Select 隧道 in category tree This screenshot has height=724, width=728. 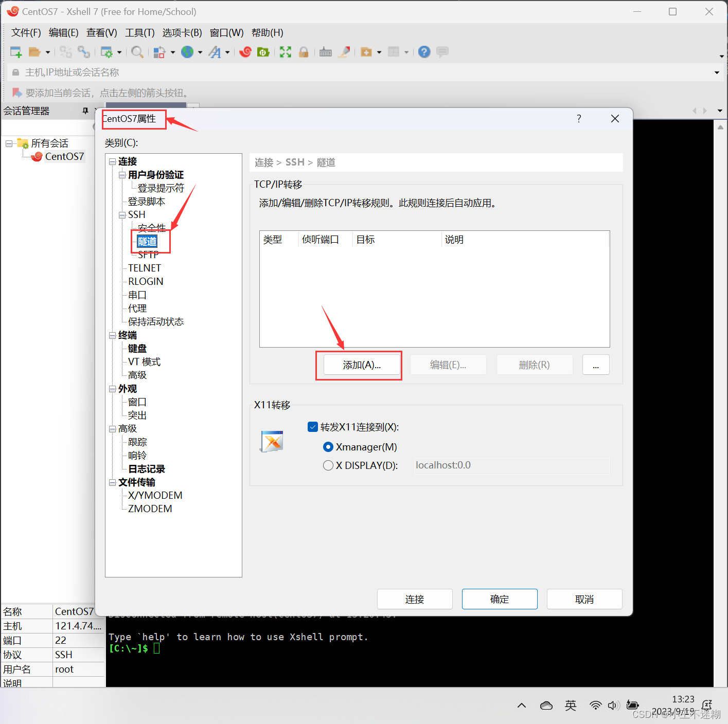[147, 242]
